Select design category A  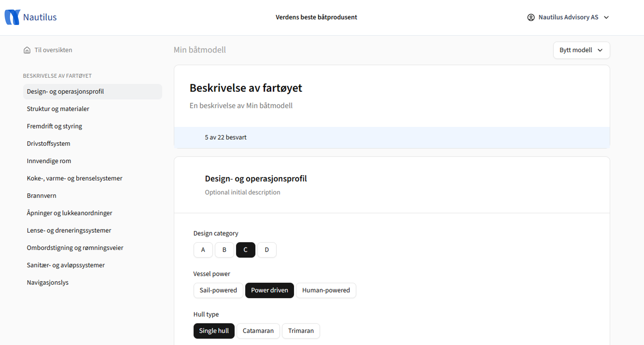(203, 250)
